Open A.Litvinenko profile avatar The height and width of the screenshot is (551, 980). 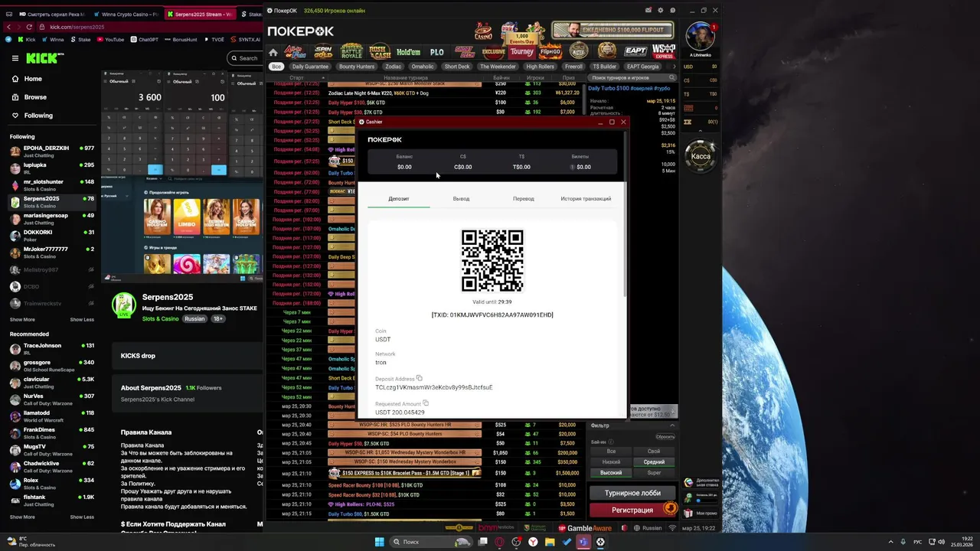pyautogui.click(x=700, y=36)
